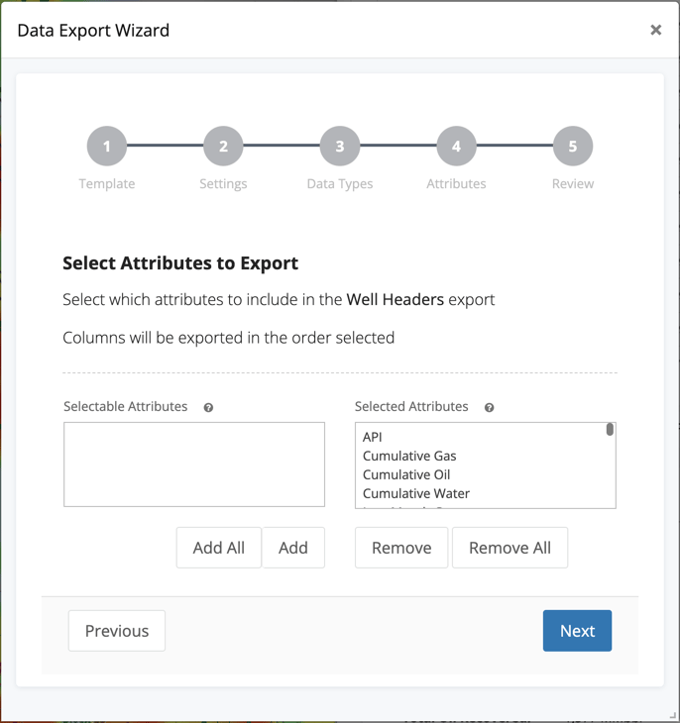Open help icon for Selectable Attributes

coord(208,408)
